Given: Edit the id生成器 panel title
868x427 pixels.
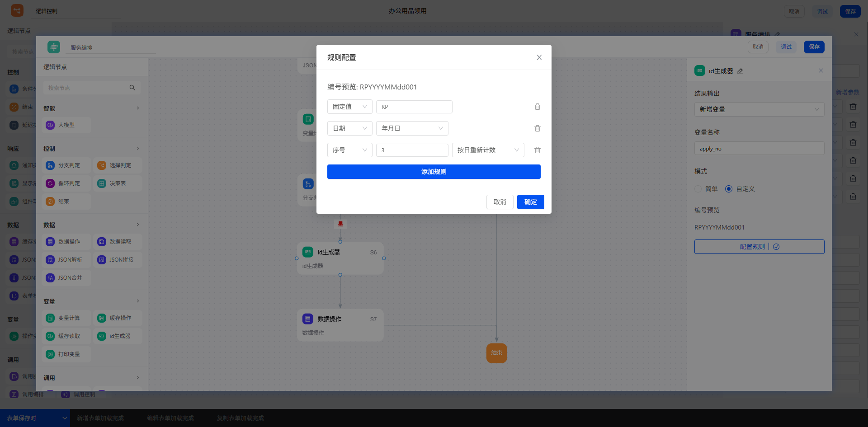Looking at the screenshot, I should tap(740, 71).
